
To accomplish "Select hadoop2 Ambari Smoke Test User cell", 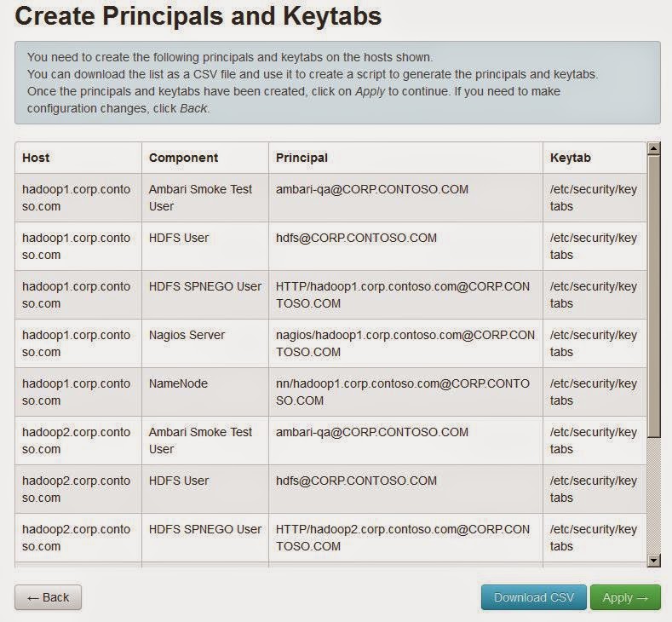I will click(200, 441).
